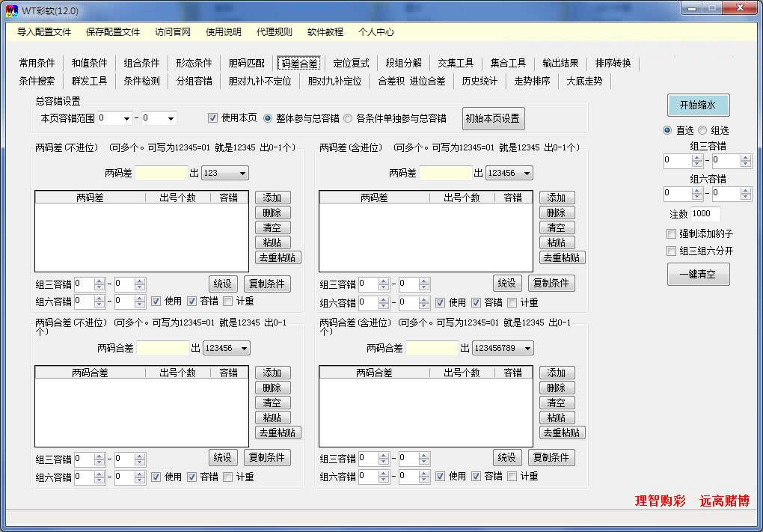Open the 个人中心 menu
This screenshot has width=763, height=532.
coord(375,33)
